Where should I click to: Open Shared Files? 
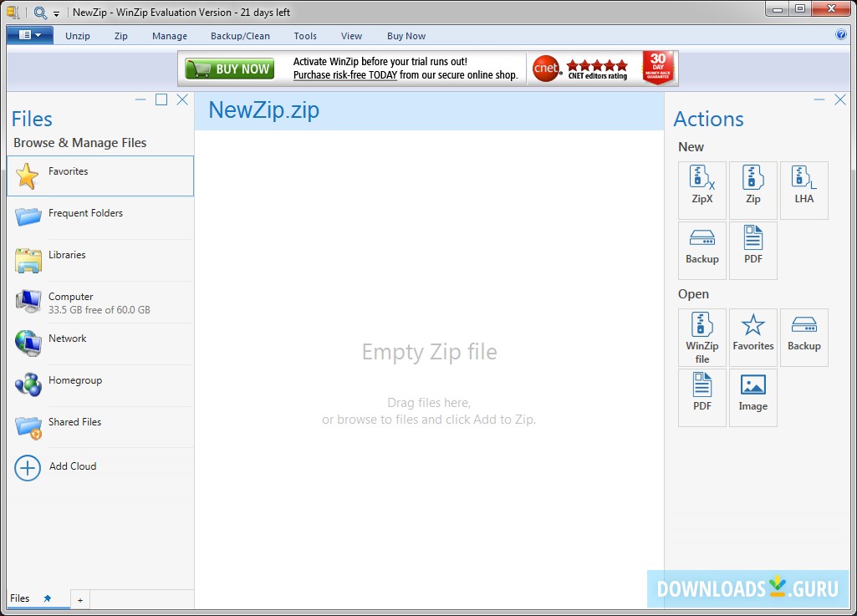[100, 427]
